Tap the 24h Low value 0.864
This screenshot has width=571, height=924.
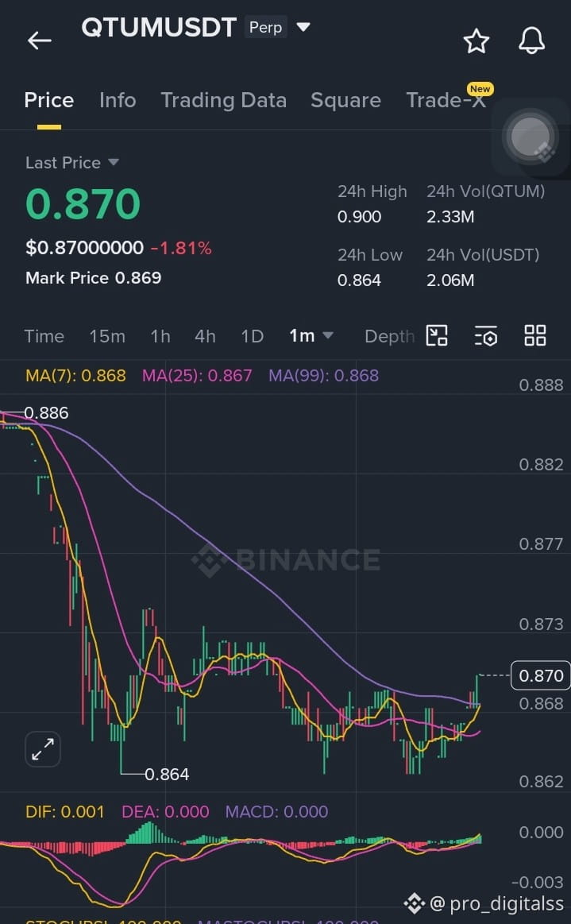[360, 280]
